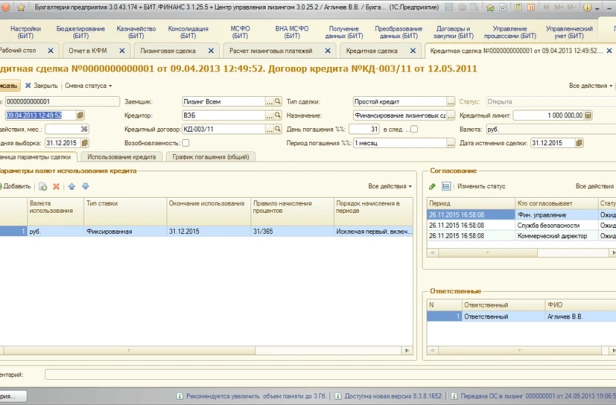Move row down with the down arrow icon

pos(85,186)
